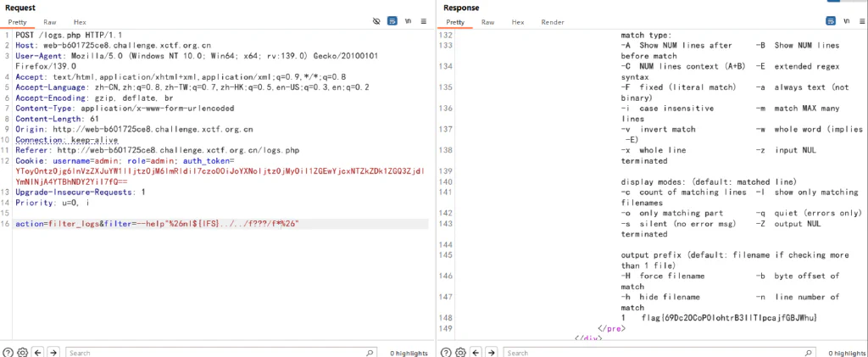Toggle show \n non-printable chars in Response

click(x=847, y=21)
